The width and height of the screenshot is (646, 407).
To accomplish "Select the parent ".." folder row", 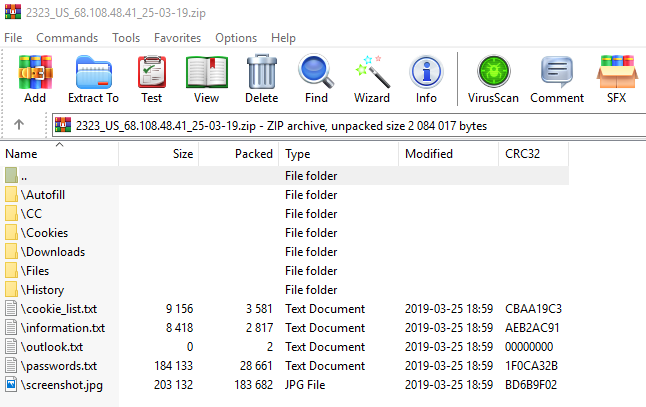I will [284, 176].
